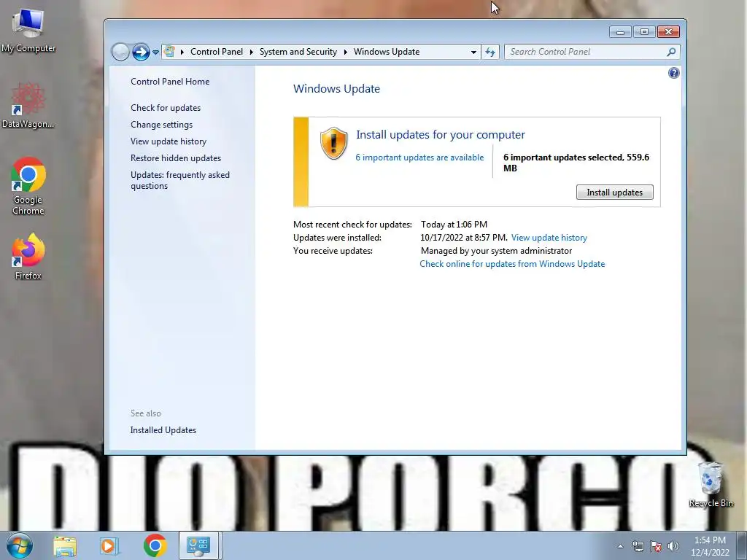
Task: Click the Show desktop button
Action: [x=741, y=545]
